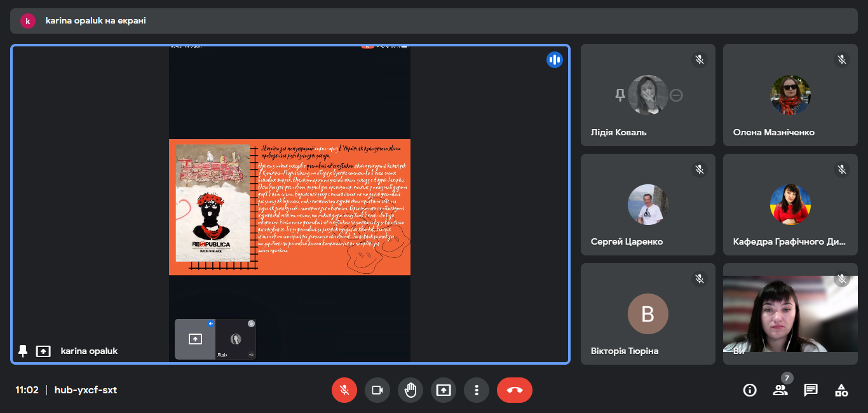Screen dimensions: 868x413
Task: Open the meeting details info icon
Action: pyautogui.click(x=750, y=390)
